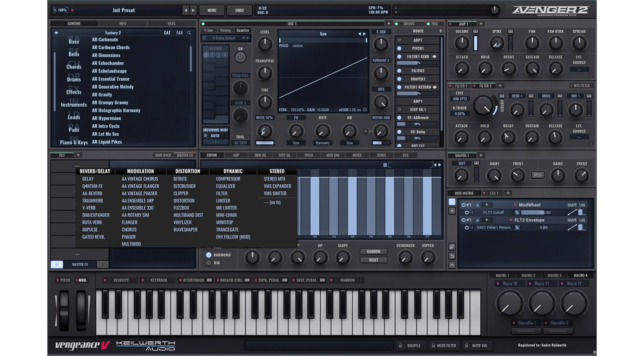
Task: Click the UNDO button in the top toolbar
Action: click(x=239, y=10)
